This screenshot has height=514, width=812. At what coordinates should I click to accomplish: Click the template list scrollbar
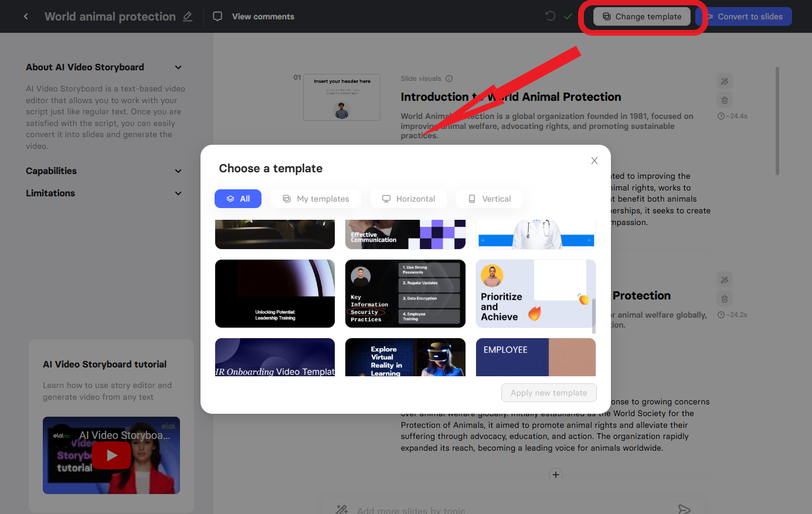594,315
